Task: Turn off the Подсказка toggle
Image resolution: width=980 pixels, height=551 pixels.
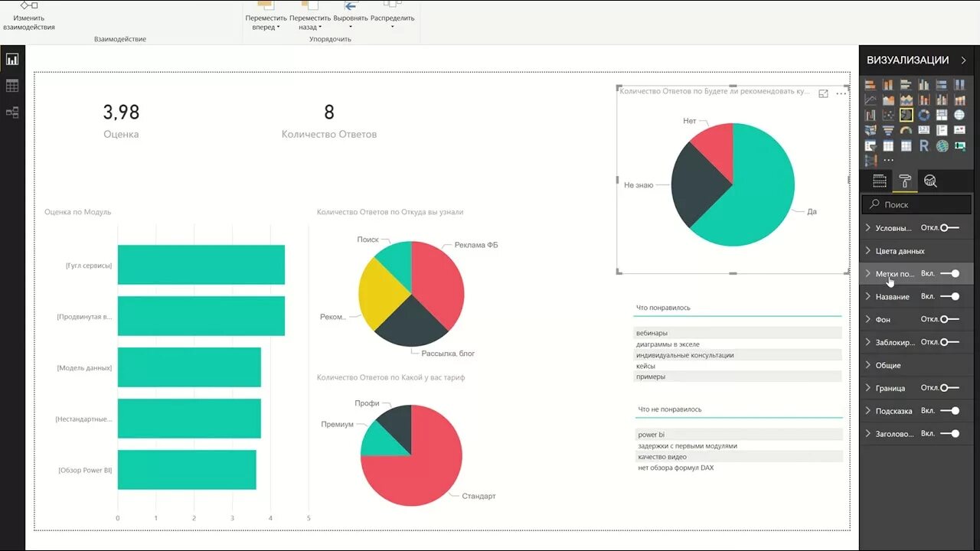Action: [950, 411]
